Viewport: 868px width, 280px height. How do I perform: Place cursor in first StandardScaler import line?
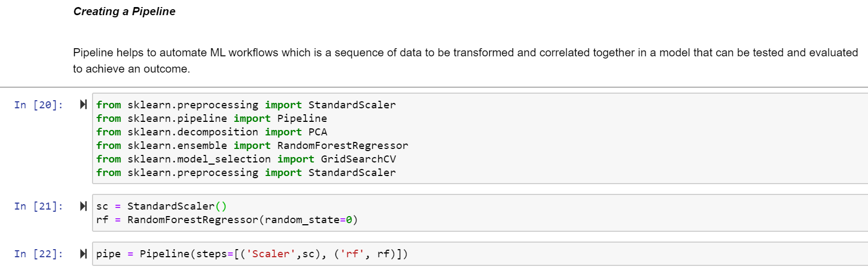[x=246, y=105]
